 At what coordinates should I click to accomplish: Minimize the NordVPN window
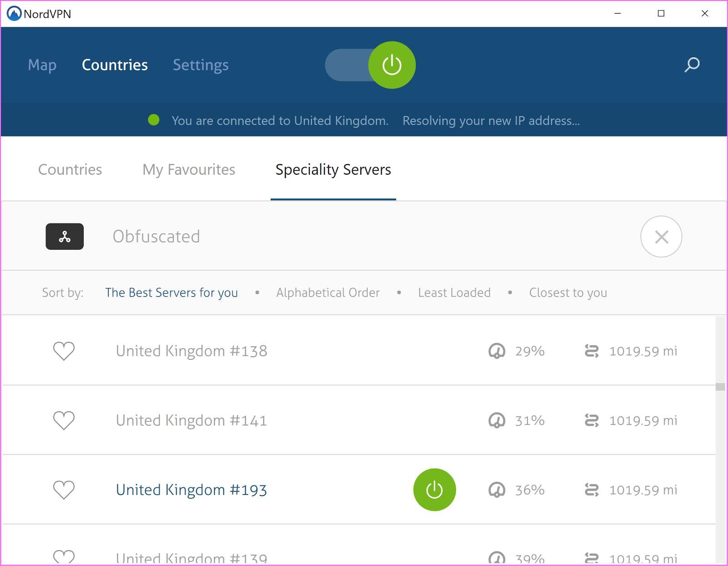tap(617, 14)
